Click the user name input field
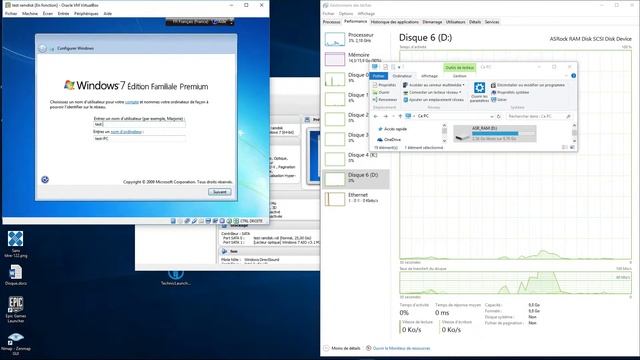The image size is (640, 360). pyautogui.click(x=139, y=124)
